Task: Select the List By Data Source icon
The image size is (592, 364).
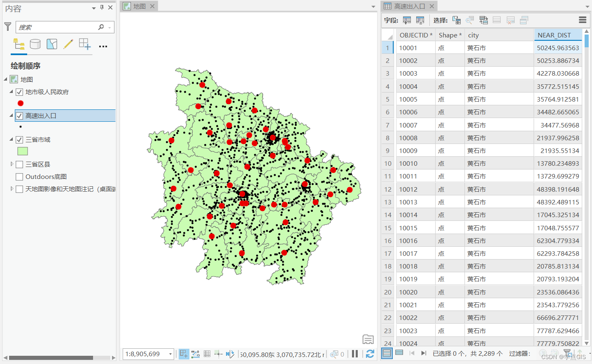Action: pyautogui.click(x=35, y=44)
